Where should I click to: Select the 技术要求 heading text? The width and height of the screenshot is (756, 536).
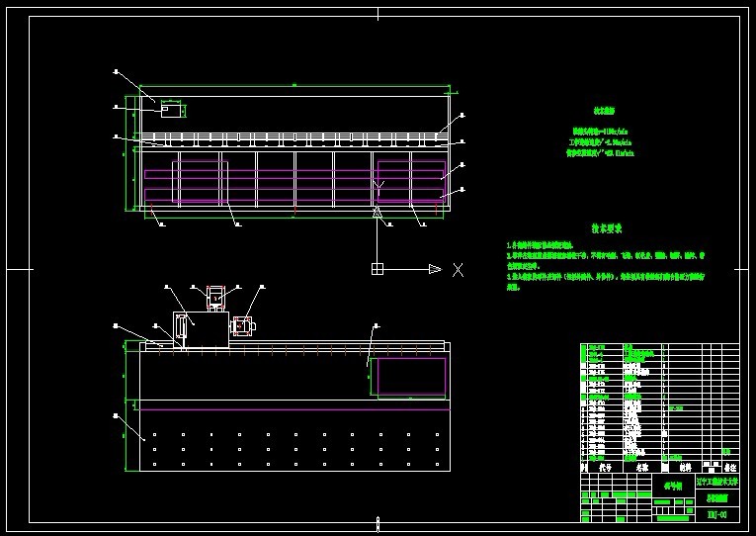pyautogui.click(x=607, y=228)
